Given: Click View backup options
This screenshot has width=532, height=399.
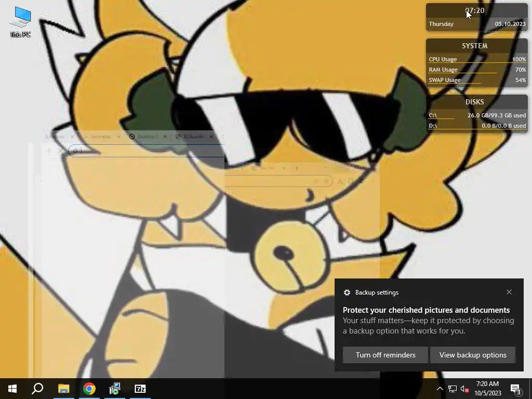Looking at the screenshot, I should [473, 355].
